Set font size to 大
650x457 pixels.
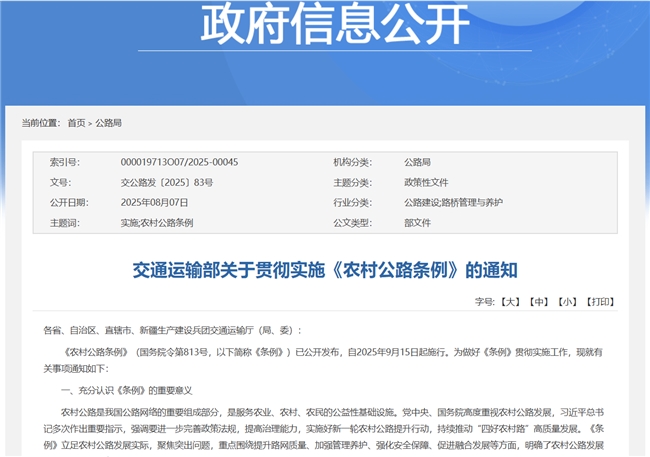pyautogui.click(x=510, y=300)
